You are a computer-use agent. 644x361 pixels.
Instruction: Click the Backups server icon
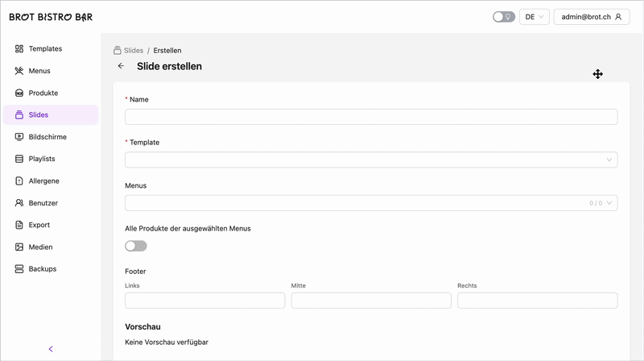click(x=19, y=269)
